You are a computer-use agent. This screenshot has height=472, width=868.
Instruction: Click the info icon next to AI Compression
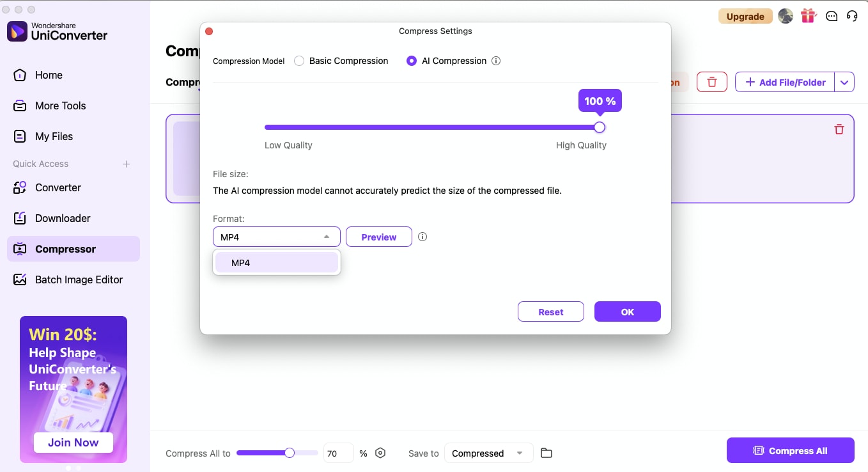click(496, 61)
